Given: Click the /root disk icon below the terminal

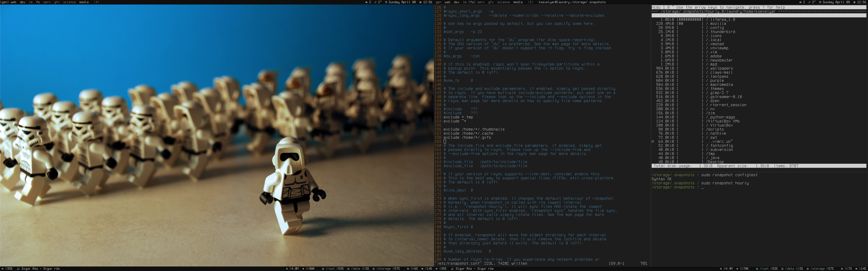Looking at the screenshot, I should (x=757, y=269).
